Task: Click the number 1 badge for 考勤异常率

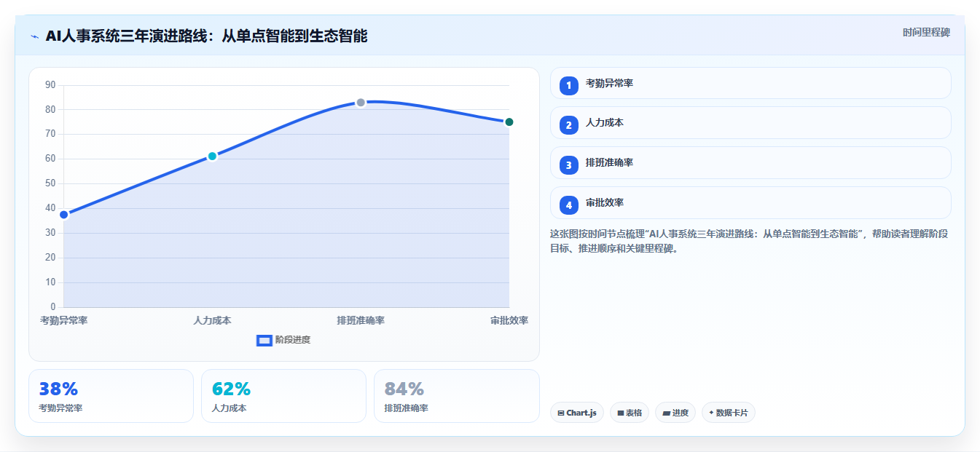Action: pos(569,86)
